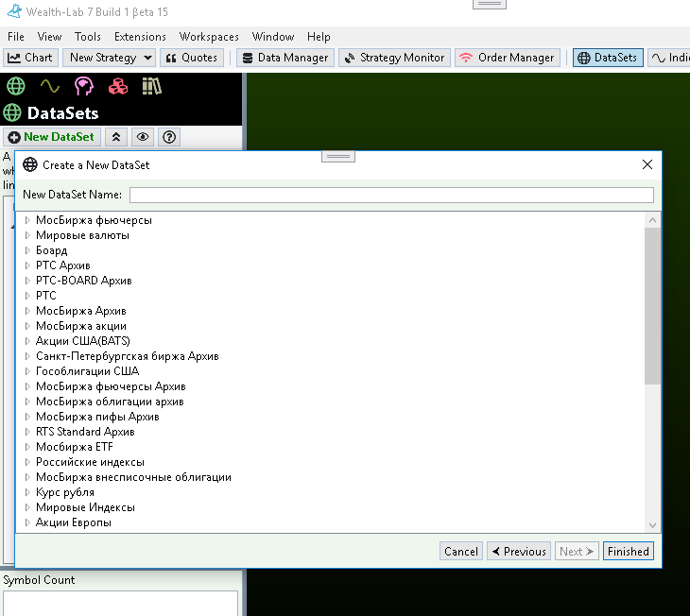690x616 pixels.
Task: Open the DataSets globe panel icon
Action: pos(16,86)
